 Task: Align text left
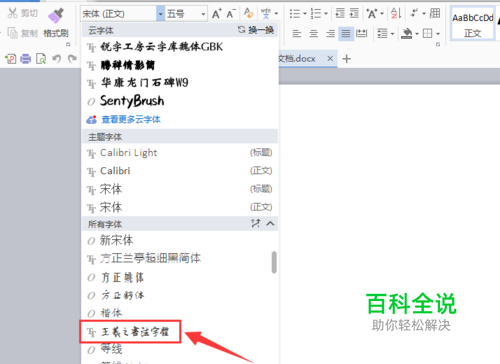tap(297, 33)
